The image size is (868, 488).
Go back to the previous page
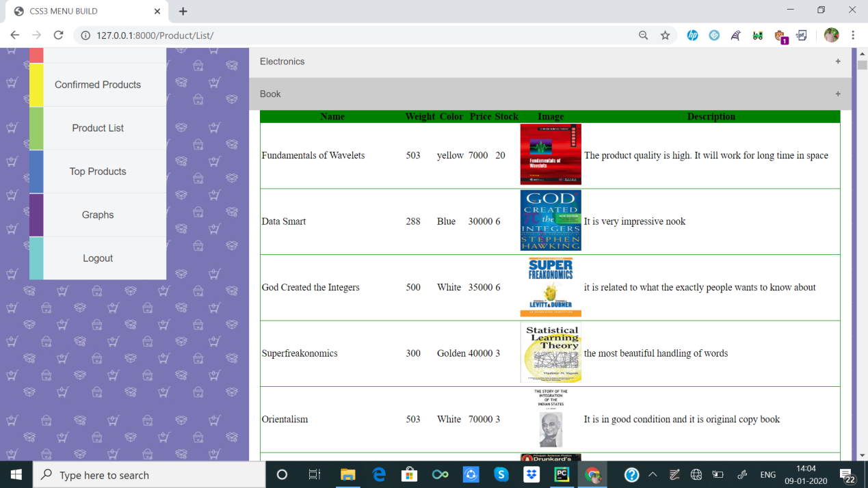[x=14, y=36]
